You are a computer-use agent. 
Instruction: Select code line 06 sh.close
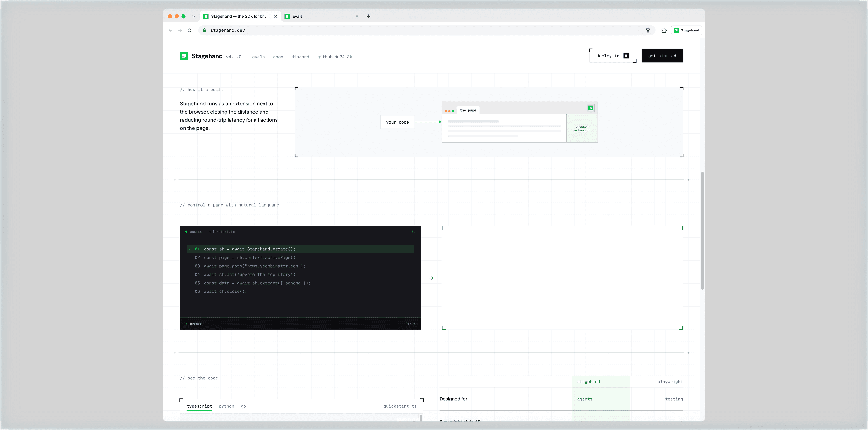(x=300, y=291)
